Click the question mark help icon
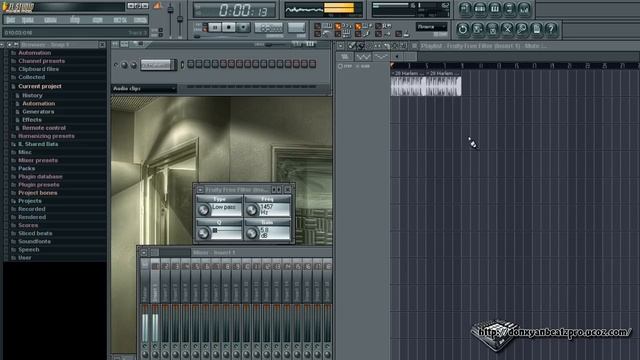640x360 pixels. [x=551, y=29]
